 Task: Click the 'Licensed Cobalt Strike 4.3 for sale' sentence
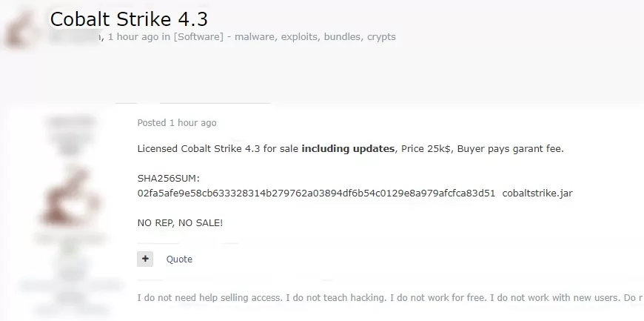218,148
